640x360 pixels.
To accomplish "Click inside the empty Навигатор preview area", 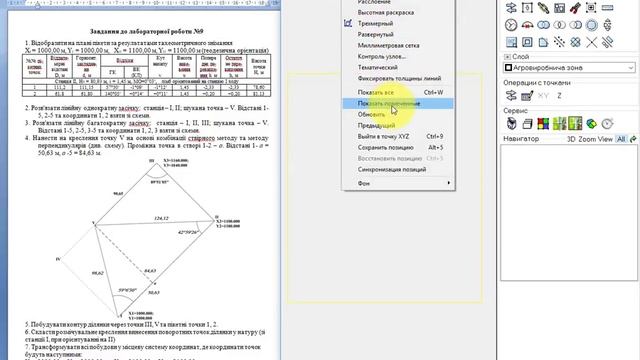I will pyautogui.click(x=569, y=212).
